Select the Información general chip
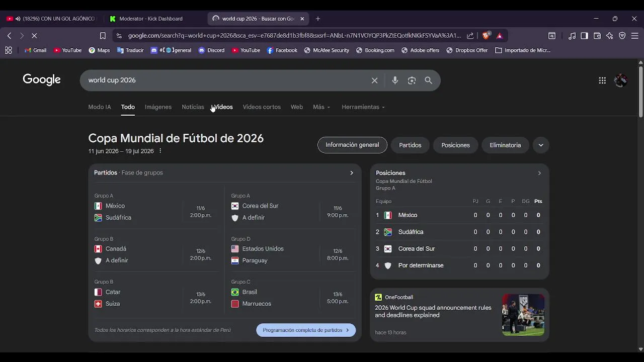The width and height of the screenshot is (644, 362). [x=352, y=145]
